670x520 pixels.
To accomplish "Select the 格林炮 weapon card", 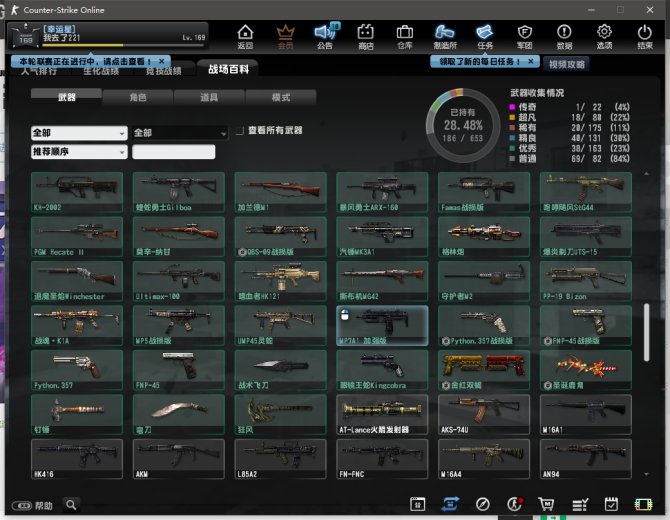I will [484, 237].
